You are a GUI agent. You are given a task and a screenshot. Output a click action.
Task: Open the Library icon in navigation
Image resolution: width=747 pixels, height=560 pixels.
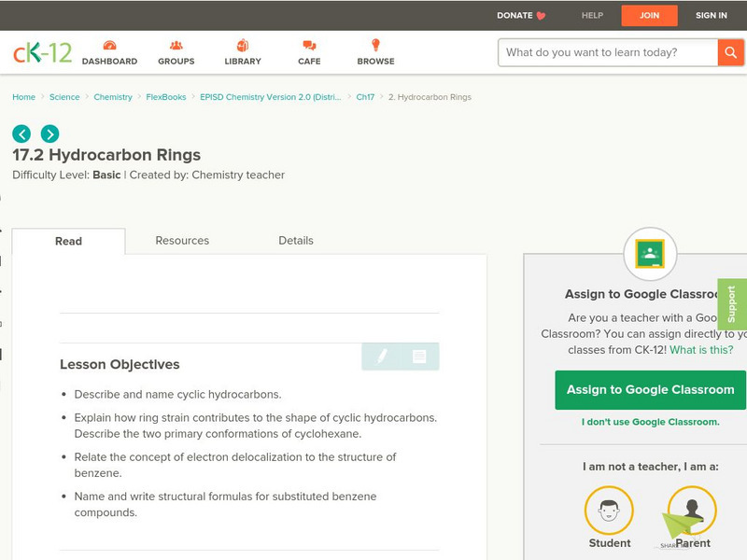(243, 47)
